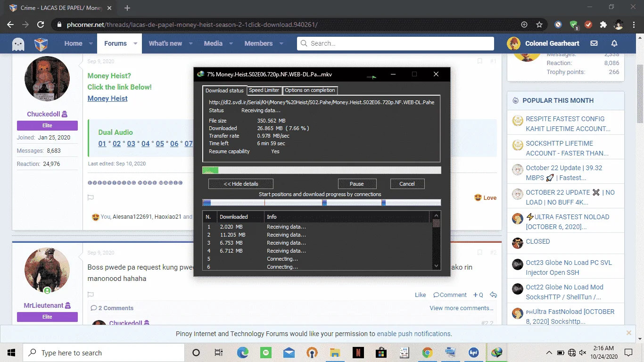The image size is (644, 362).
Task: Bookmark post #1 with bookmark icon
Action: [x=479, y=61]
